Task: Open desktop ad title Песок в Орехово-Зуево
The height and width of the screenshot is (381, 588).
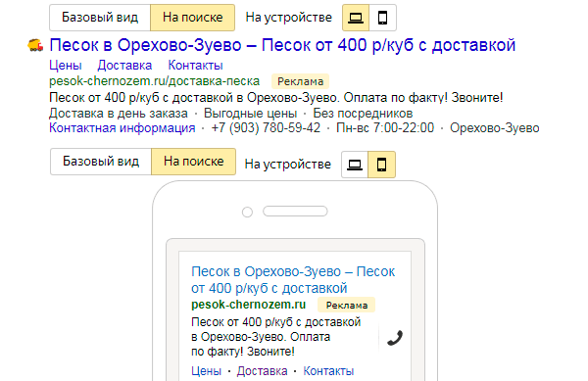Action: pyautogui.click(x=282, y=45)
